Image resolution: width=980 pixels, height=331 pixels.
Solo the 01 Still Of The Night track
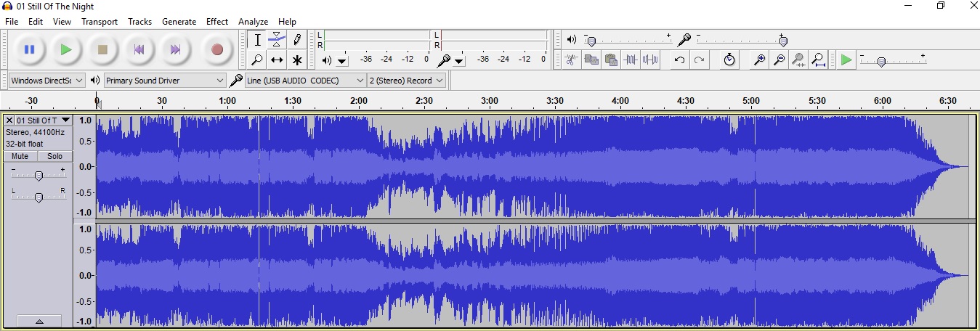point(54,157)
